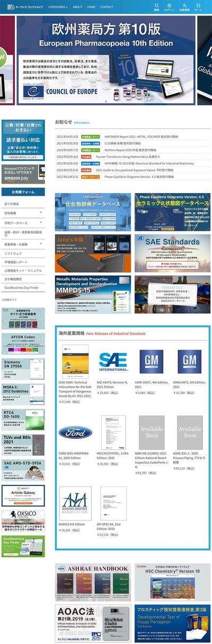This screenshot has height=644, width=212.
Task: Open the OXSICO sidebar banner
Action: (x=23, y=520)
